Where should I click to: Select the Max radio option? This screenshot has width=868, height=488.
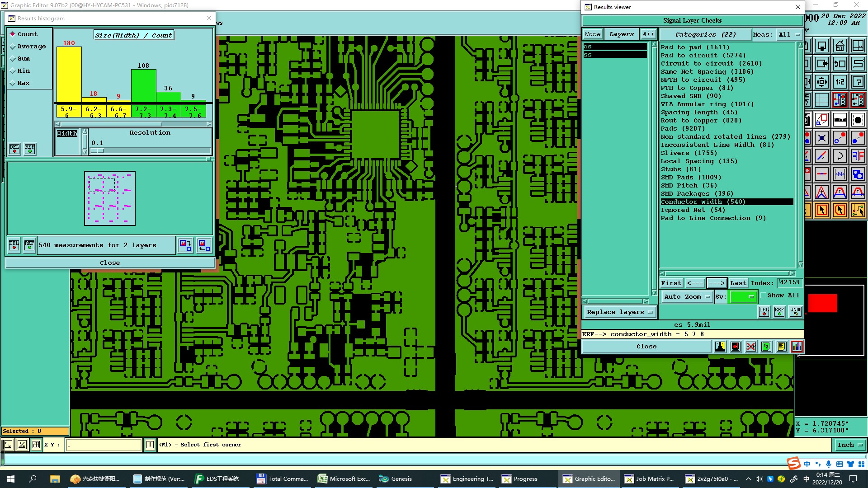pyautogui.click(x=13, y=83)
